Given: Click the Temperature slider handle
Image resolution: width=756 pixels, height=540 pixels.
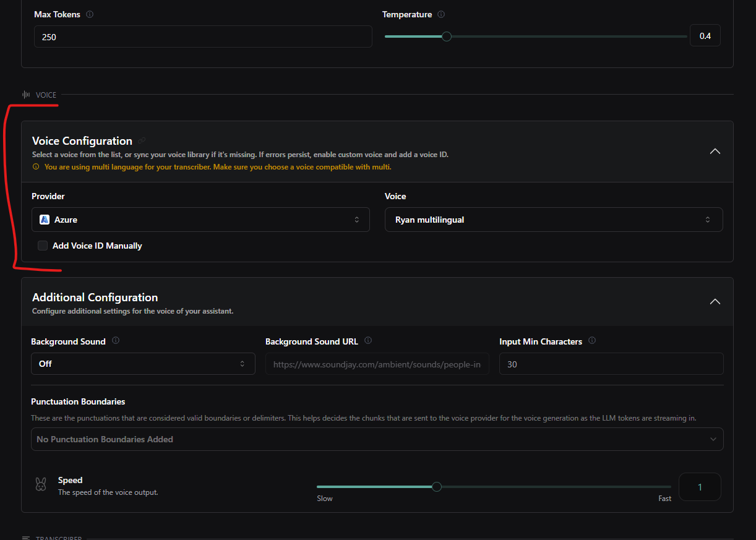Looking at the screenshot, I should 447,36.
